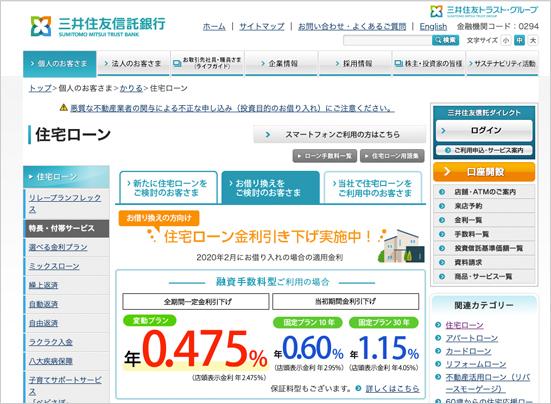Screen dimensions: 551x404
Task: Select the 法人のお客さま navigation tab
Action: [x=134, y=64]
